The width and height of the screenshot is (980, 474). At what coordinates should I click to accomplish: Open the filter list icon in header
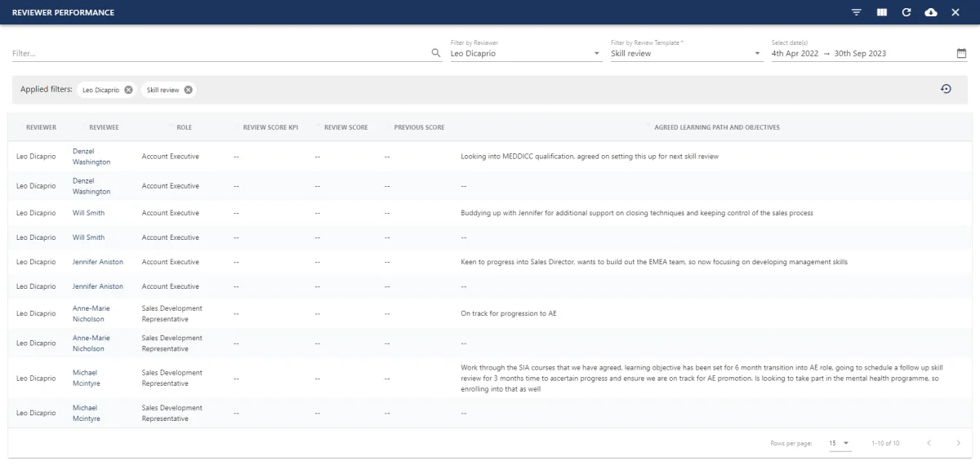point(857,12)
